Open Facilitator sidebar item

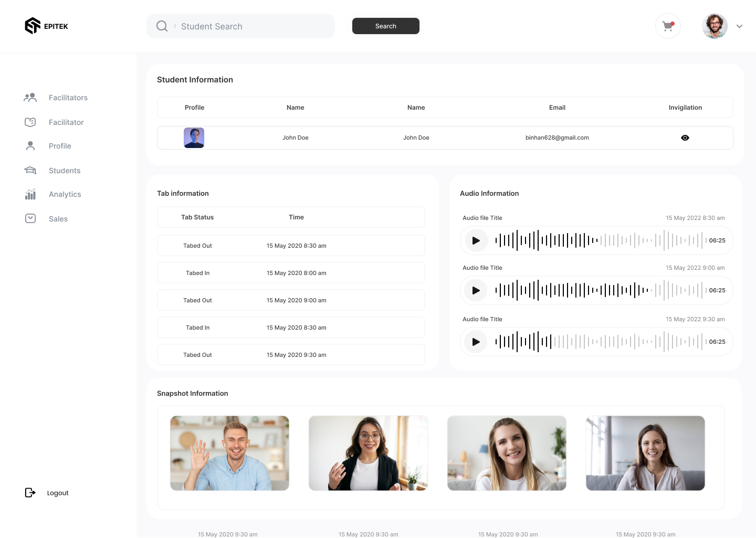[66, 122]
